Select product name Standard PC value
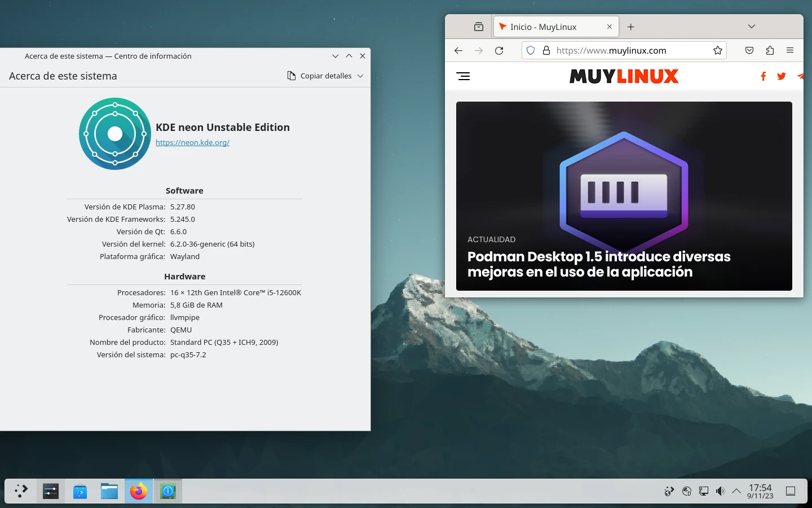812x508 pixels. [x=224, y=342]
